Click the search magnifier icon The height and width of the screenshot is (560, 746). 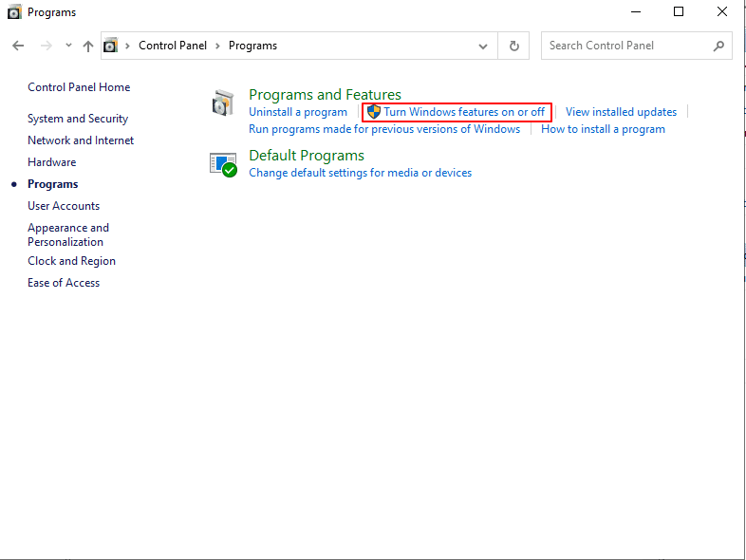[x=718, y=46]
